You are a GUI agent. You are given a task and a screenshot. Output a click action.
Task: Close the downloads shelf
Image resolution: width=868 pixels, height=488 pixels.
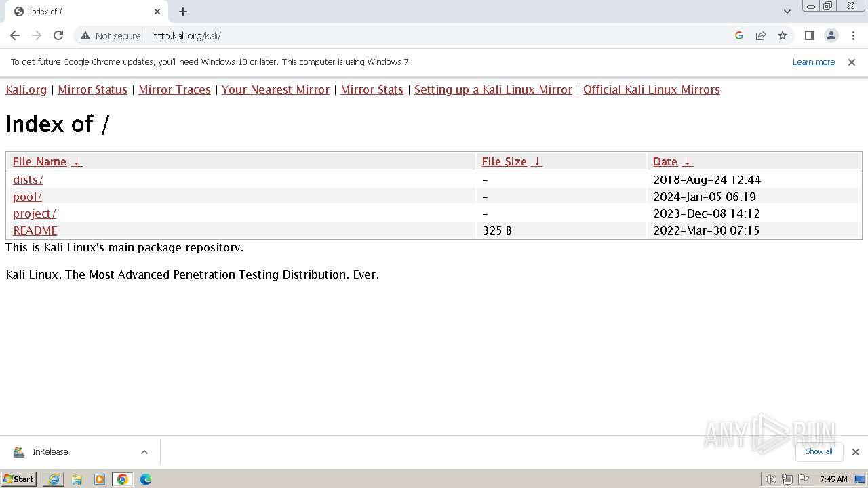point(855,452)
